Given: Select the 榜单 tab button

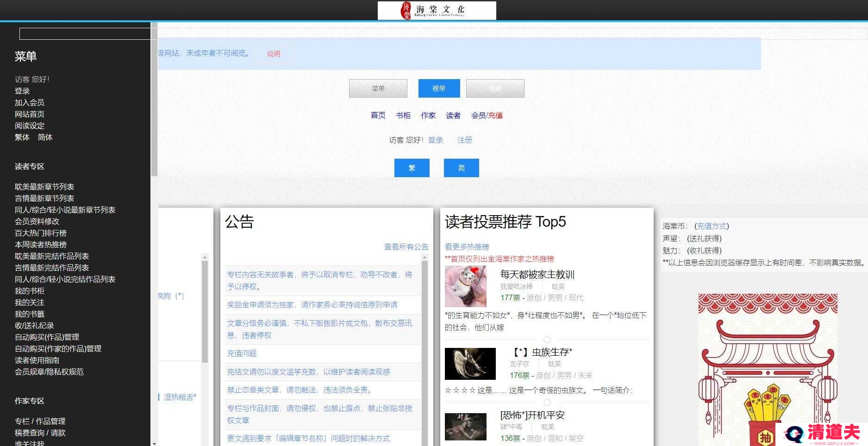Looking at the screenshot, I should click(439, 88).
